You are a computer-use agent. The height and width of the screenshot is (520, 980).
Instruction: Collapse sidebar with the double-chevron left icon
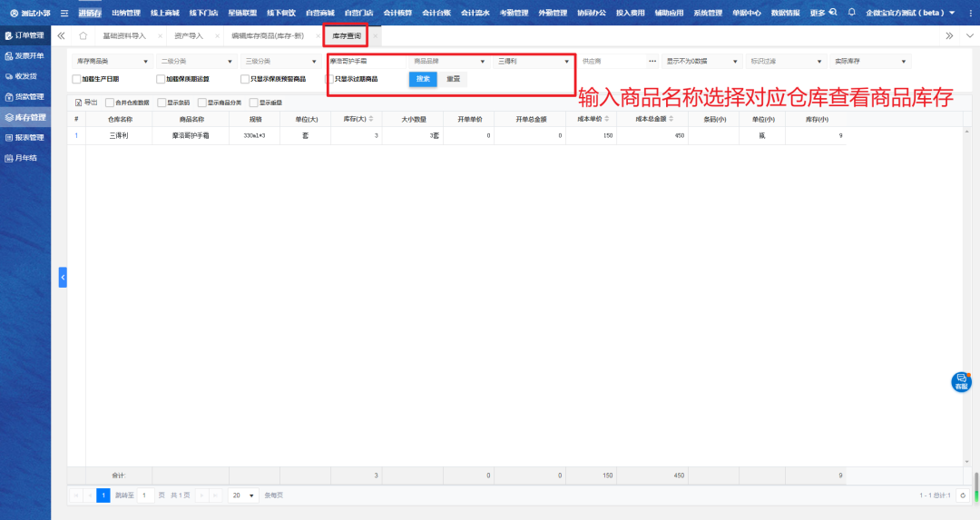pyautogui.click(x=61, y=35)
